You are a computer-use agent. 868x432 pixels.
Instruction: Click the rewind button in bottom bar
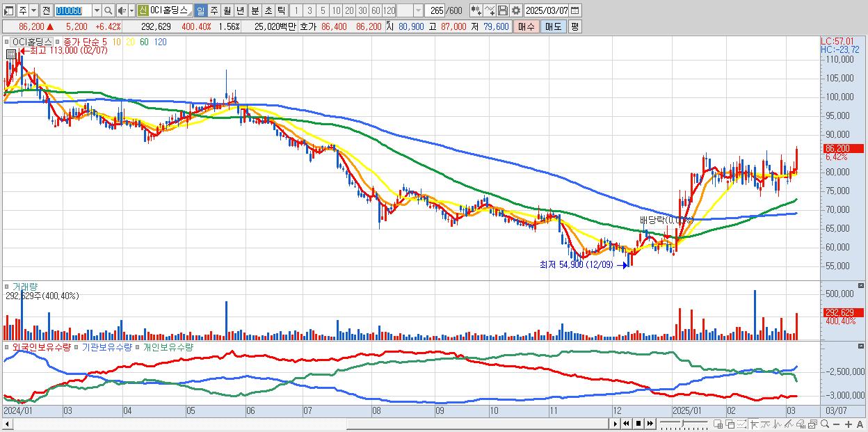tap(626, 424)
